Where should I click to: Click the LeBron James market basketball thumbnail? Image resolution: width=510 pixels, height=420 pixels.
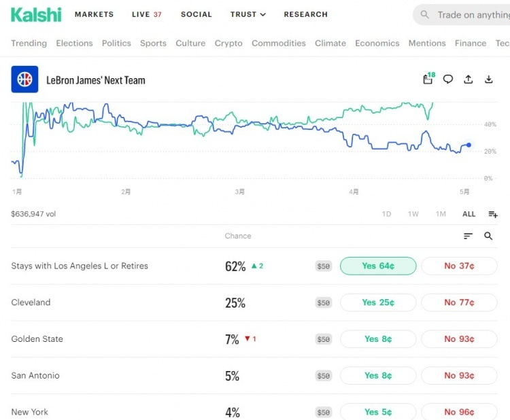click(x=24, y=80)
